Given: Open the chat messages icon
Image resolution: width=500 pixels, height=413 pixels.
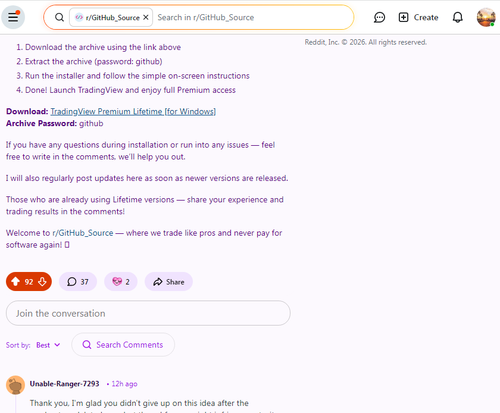Looking at the screenshot, I should click(379, 17).
